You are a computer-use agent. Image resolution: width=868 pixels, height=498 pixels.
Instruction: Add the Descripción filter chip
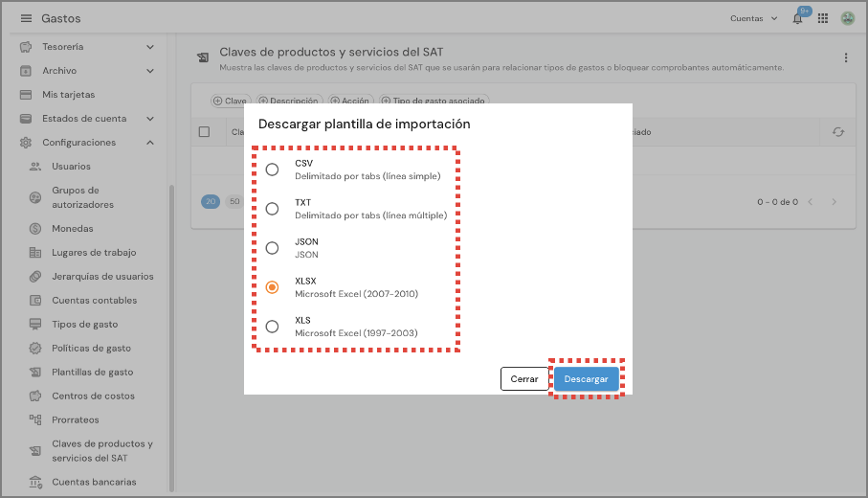click(x=289, y=101)
